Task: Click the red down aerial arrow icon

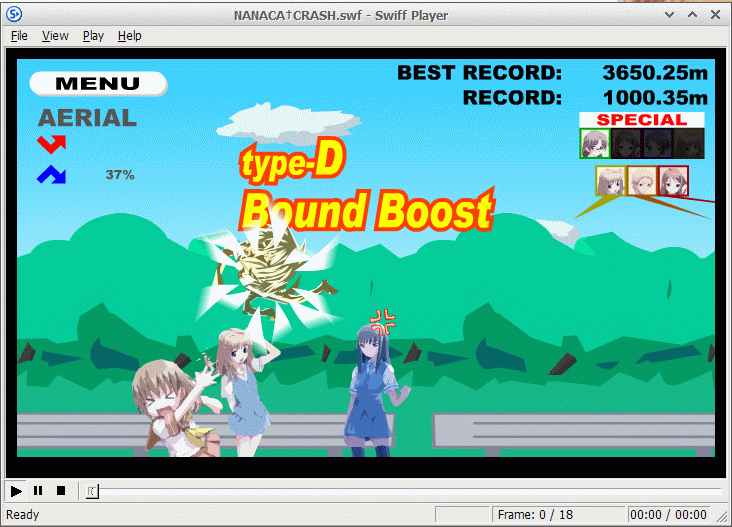Action: (51, 144)
